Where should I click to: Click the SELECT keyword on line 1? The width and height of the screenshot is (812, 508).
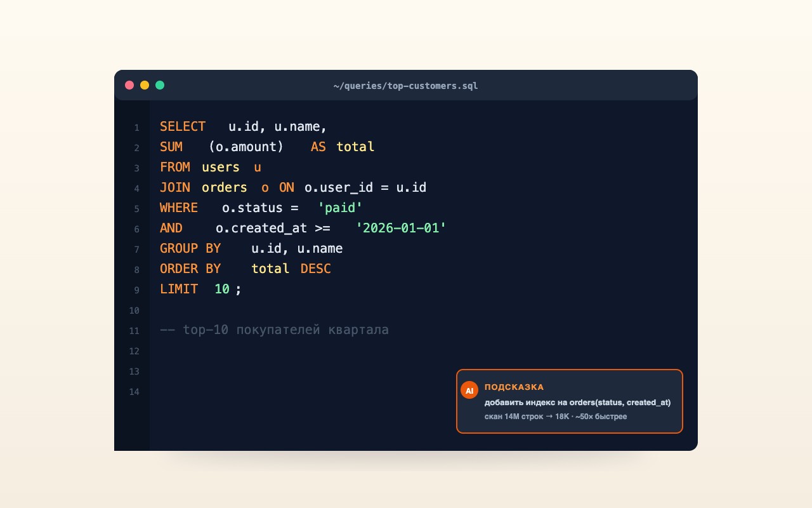click(183, 126)
